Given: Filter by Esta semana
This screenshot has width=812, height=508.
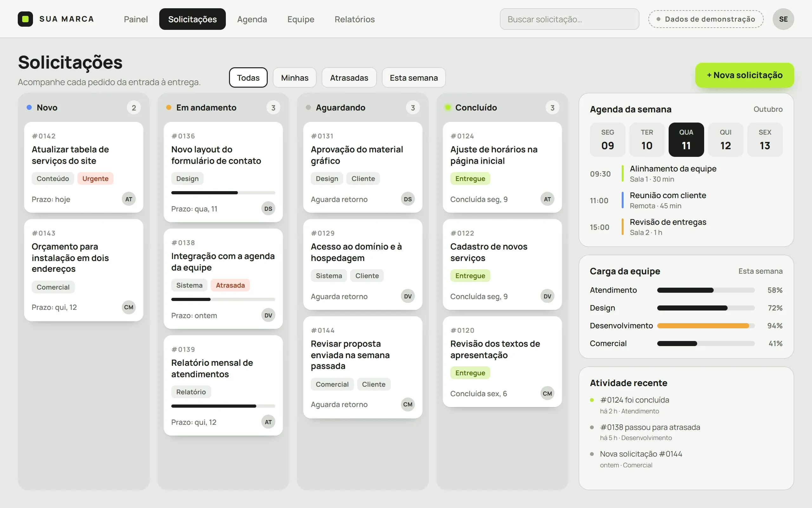Looking at the screenshot, I should (x=414, y=77).
